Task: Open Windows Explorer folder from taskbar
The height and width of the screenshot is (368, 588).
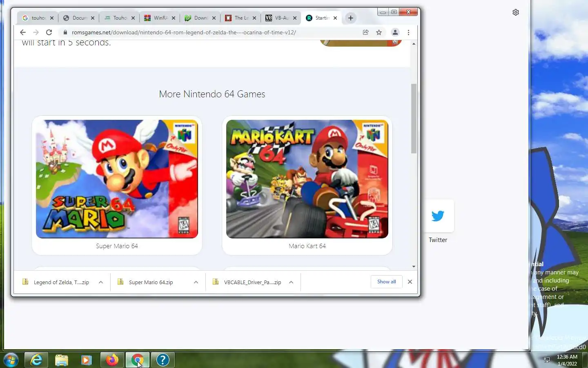Action: tap(62, 360)
